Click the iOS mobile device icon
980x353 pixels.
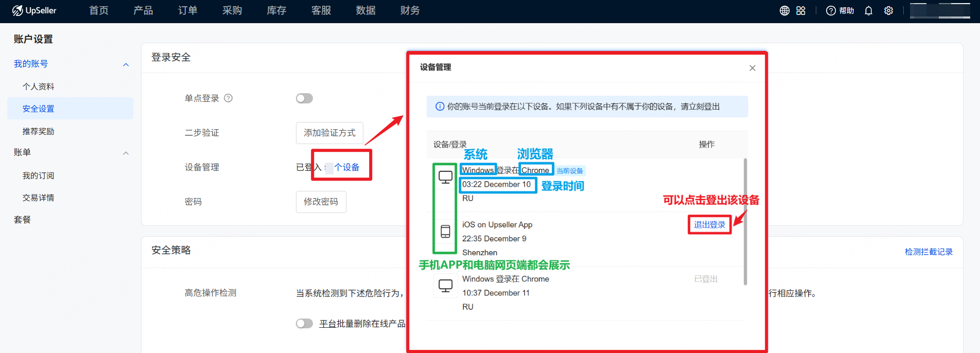coord(445,232)
